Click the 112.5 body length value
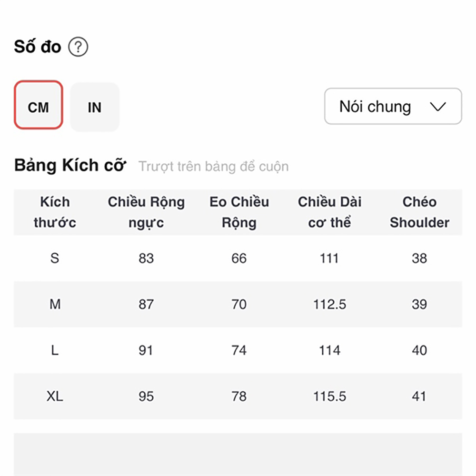Viewport: 476px width, 476px height. pyautogui.click(x=330, y=304)
